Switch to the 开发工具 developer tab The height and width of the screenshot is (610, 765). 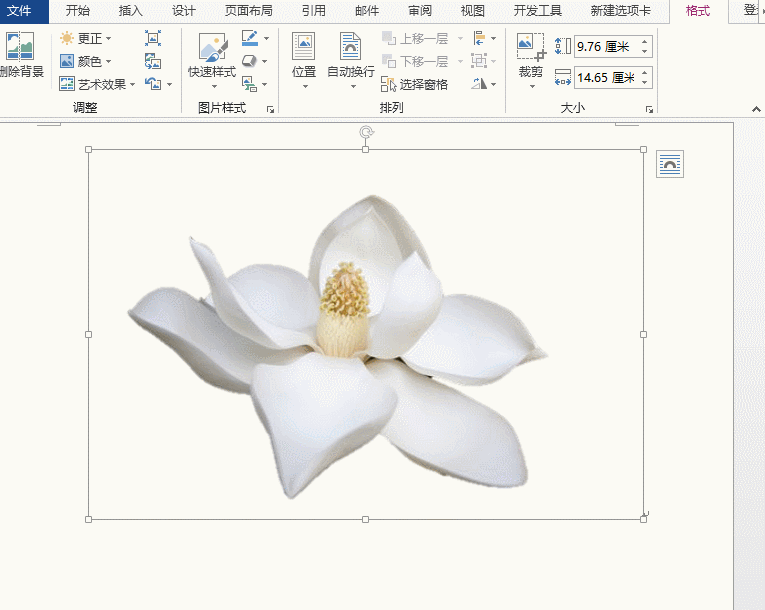pos(538,11)
